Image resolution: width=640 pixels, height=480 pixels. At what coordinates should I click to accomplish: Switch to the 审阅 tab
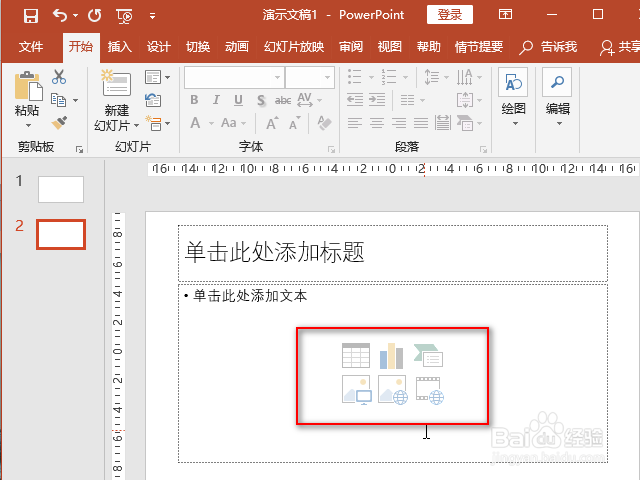tap(351, 47)
